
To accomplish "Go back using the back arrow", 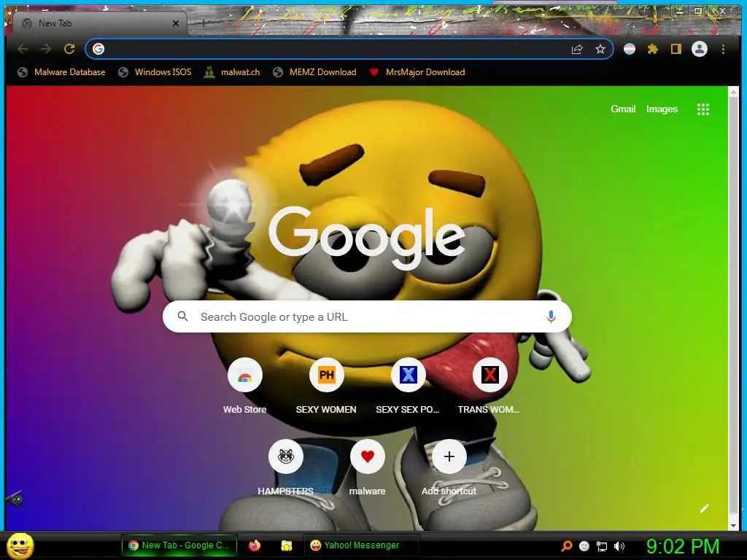I will [x=23, y=49].
